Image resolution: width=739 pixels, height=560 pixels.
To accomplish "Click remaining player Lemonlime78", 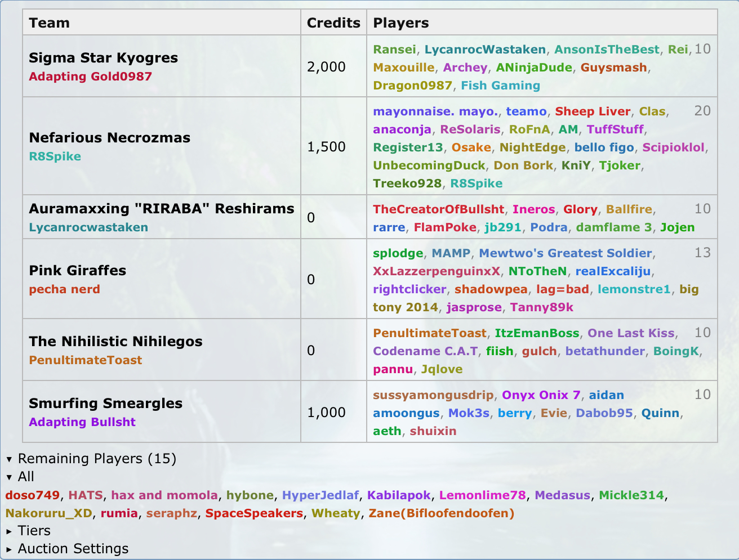I will (483, 495).
